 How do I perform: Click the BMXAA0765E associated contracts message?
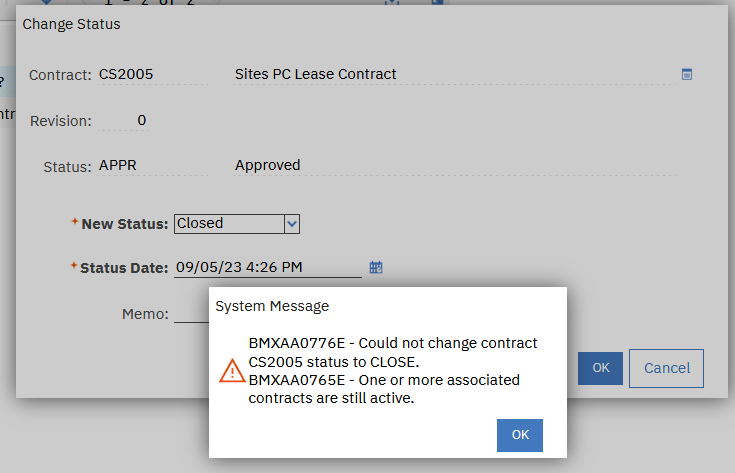(385, 389)
